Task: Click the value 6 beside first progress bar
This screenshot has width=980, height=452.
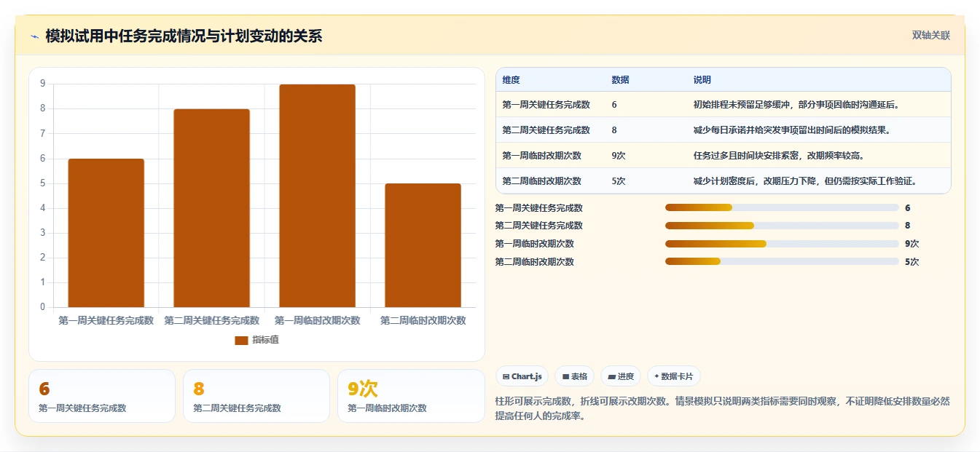Action: (x=908, y=208)
